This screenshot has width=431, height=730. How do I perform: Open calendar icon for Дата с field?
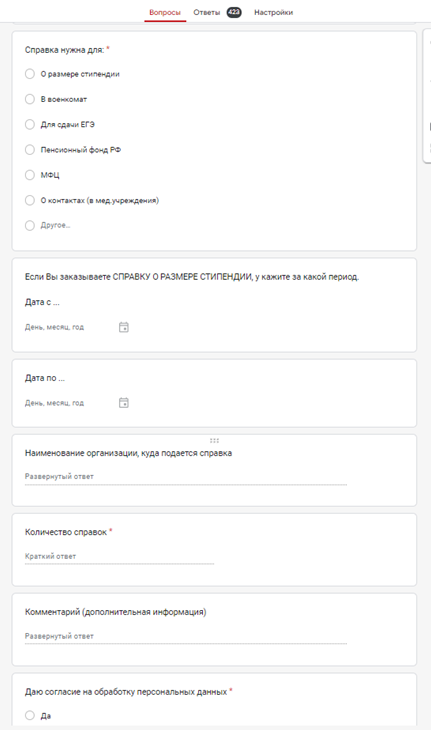pos(124,327)
